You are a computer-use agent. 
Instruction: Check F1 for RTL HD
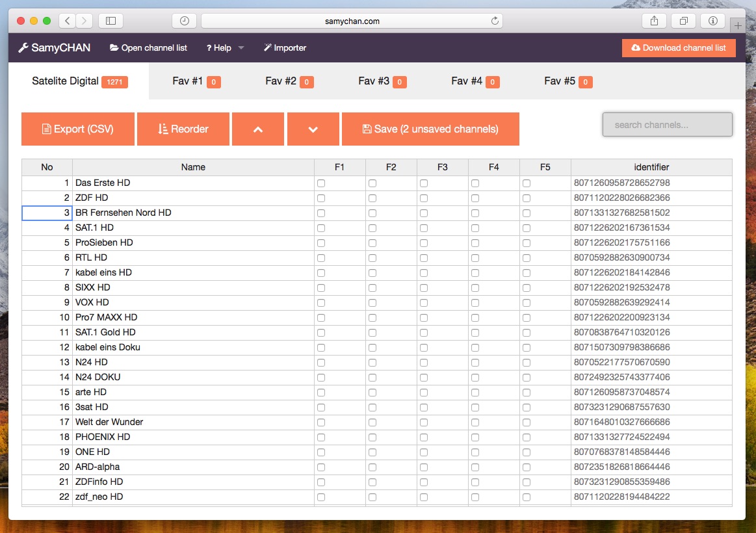[x=321, y=258]
